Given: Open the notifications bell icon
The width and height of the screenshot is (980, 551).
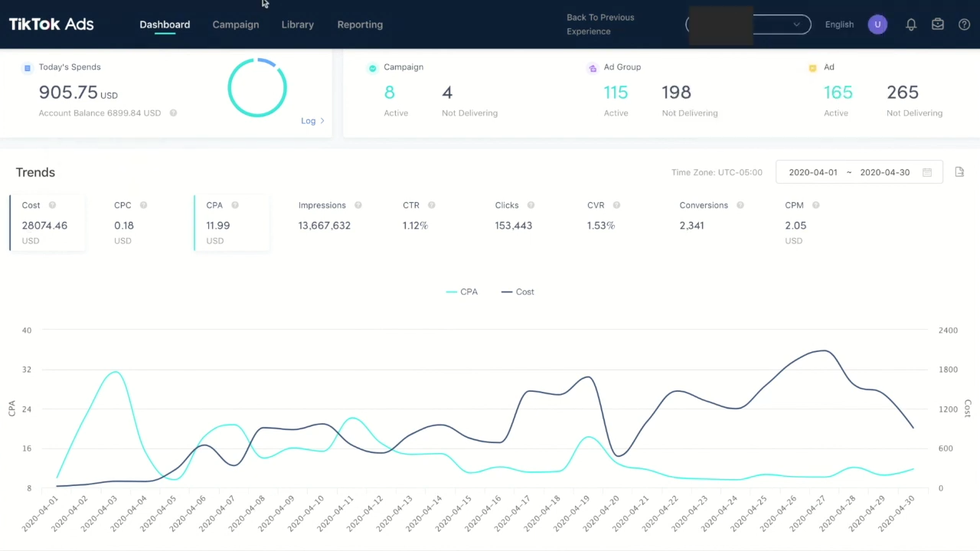Looking at the screenshot, I should click(x=911, y=24).
